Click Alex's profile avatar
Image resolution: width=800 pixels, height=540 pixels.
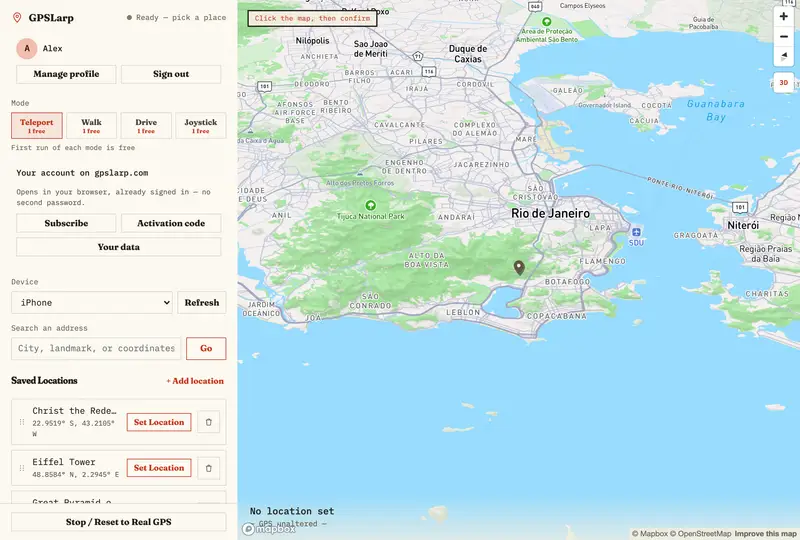pos(27,48)
